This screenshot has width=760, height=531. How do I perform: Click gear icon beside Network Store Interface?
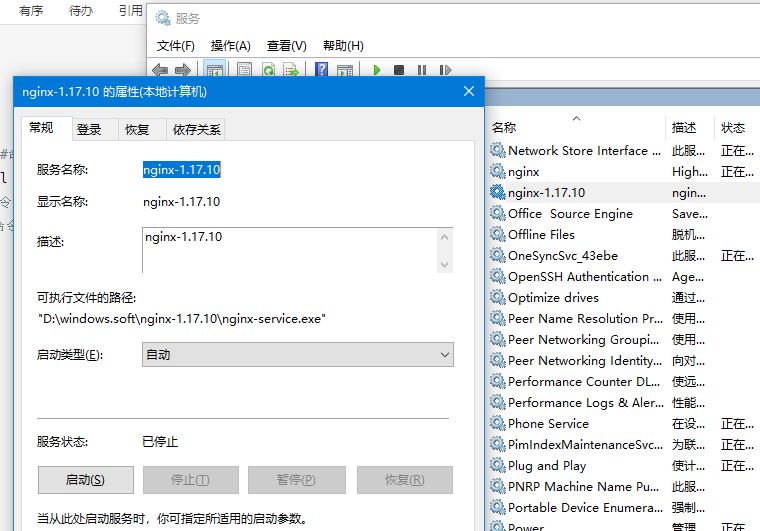(498, 150)
